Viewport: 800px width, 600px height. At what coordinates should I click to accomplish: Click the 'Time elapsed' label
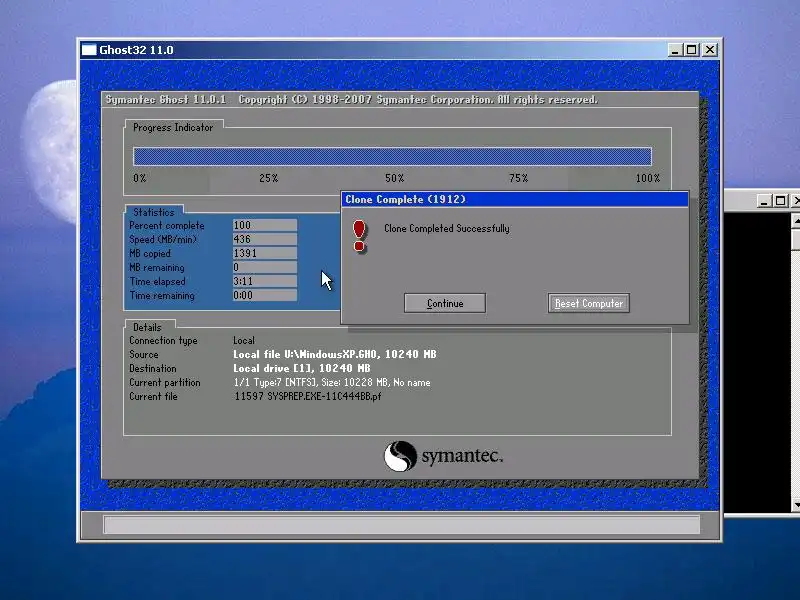(x=157, y=281)
